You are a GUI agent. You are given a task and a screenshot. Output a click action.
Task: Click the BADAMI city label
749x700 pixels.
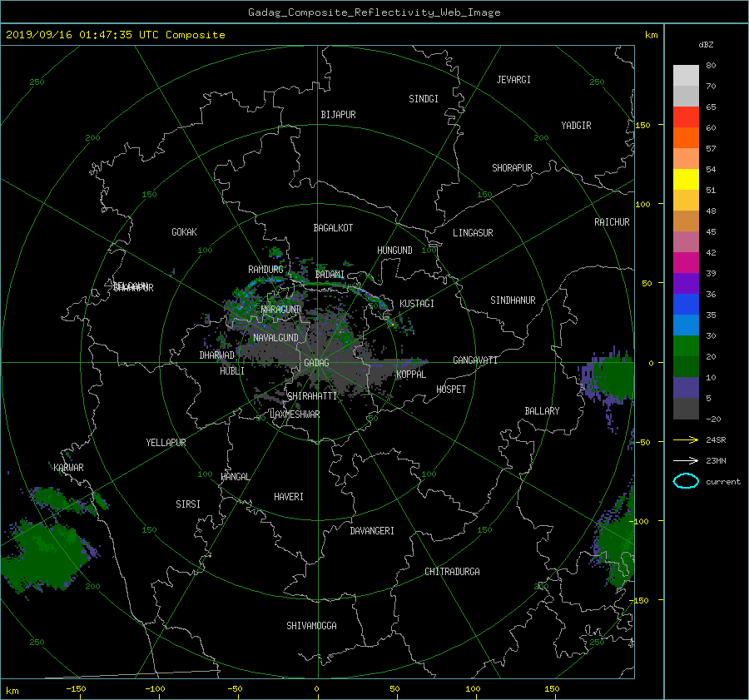click(330, 275)
